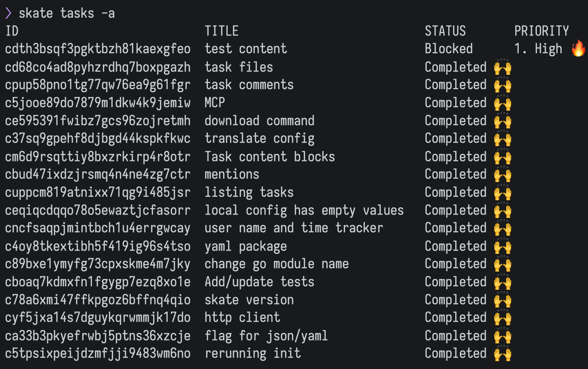588x369 pixels.
Task: Click the TITLE column header
Action: pyautogui.click(x=221, y=31)
